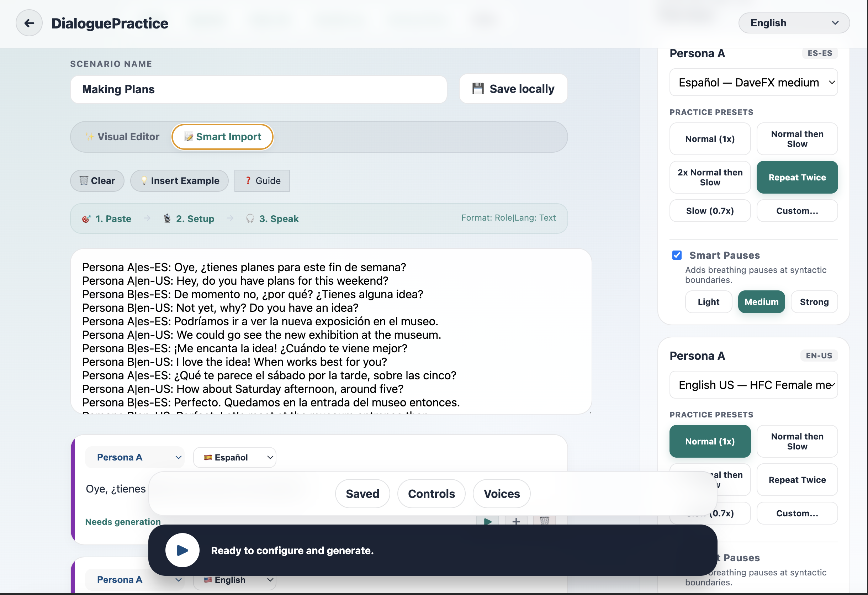Set Smart Pauses strength to Strong
868x595 pixels.
pyautogui.click(x=814, y=302)
